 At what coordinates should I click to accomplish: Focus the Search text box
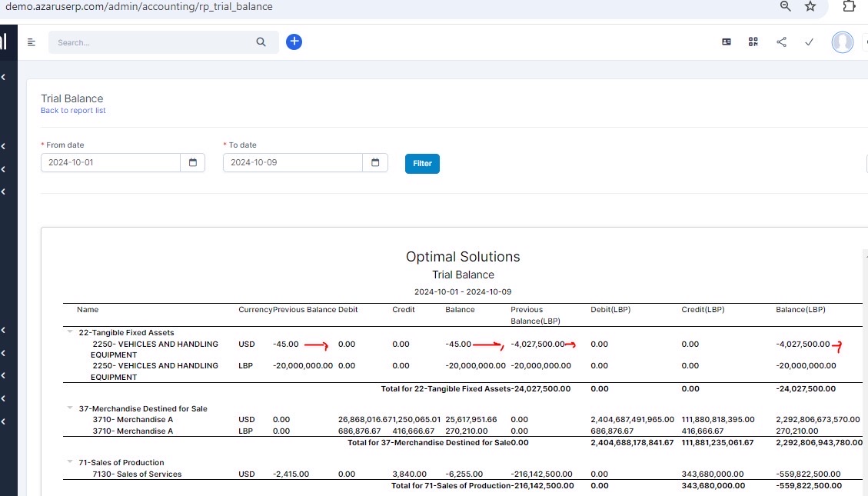154,42
